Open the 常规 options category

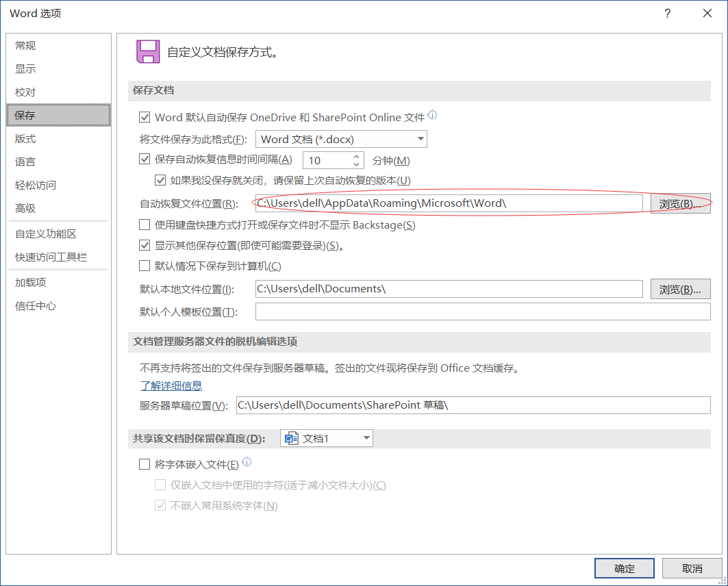coord(58,45)
